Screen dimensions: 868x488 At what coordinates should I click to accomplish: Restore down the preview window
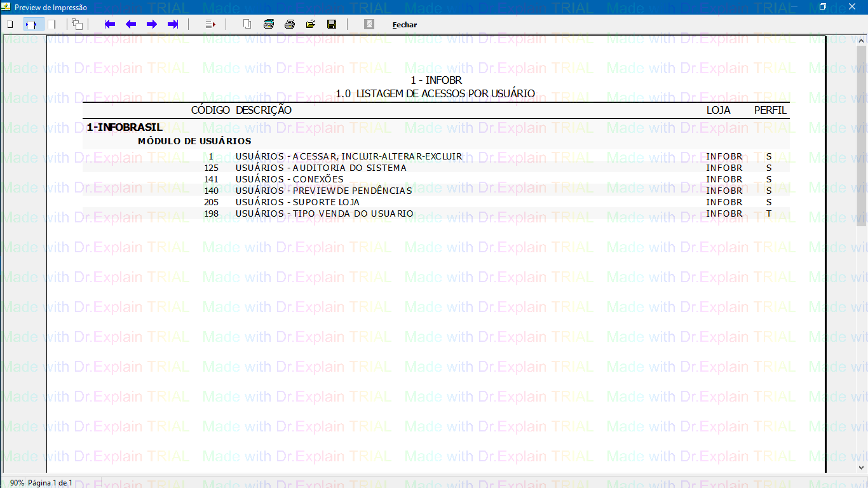tap(823, 7)
